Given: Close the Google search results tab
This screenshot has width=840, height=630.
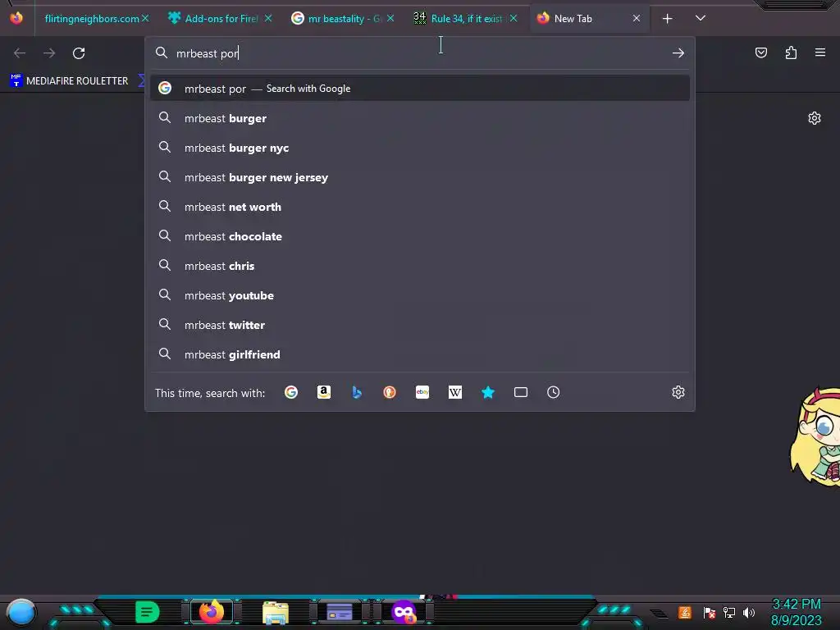Looking at the screenshot, I should [x=390, y=18].
